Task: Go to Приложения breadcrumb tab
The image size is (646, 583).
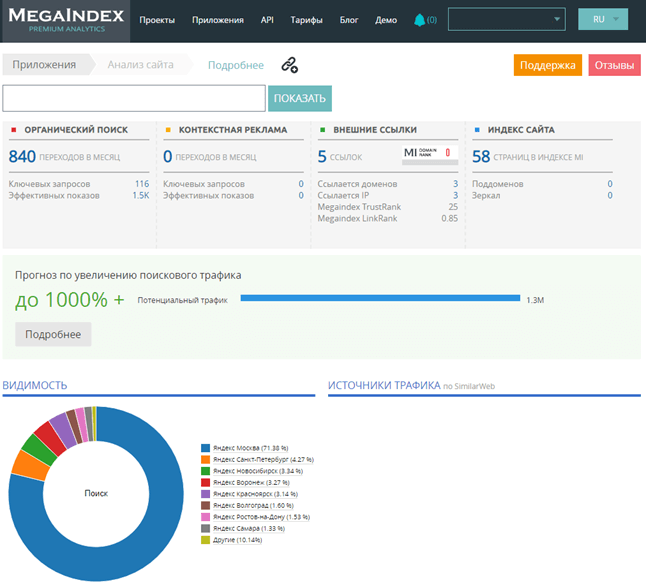Action: point(44,65)
